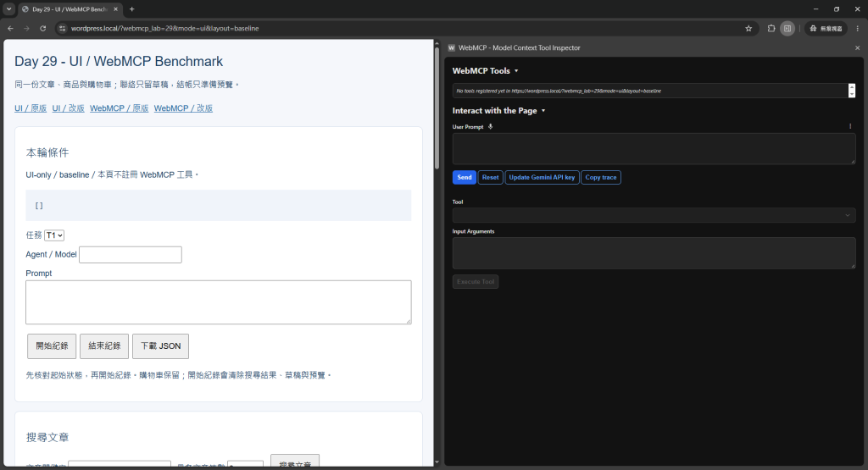The image size is (868, 470).
Task: Click the 結束紀錄 button
Action: point(104,346)
